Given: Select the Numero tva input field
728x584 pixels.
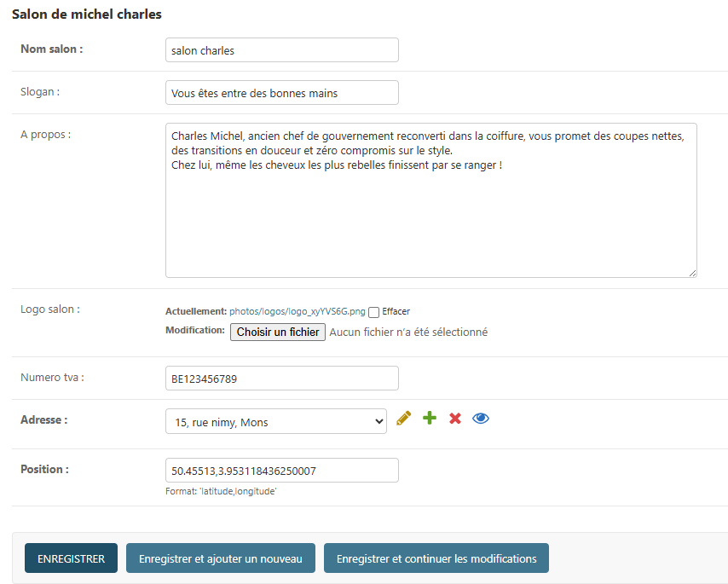Looking at the screenshot, I should 281,379.
